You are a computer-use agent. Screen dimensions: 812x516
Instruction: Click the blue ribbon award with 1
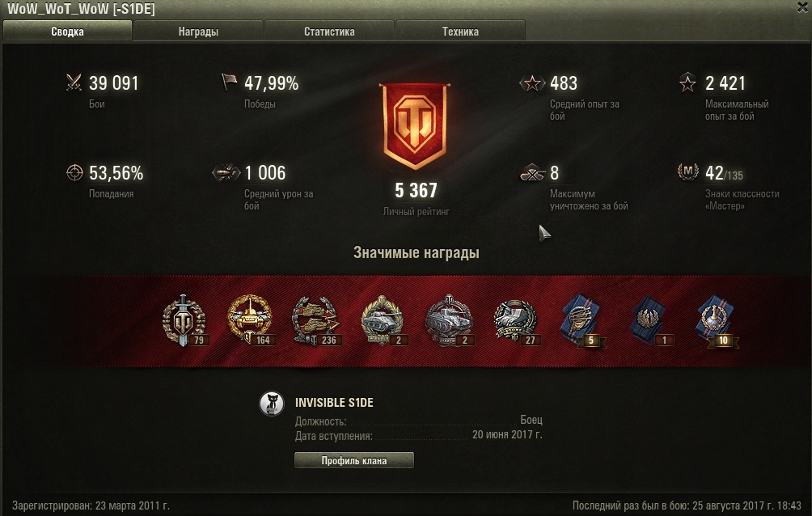coord(648,321)
